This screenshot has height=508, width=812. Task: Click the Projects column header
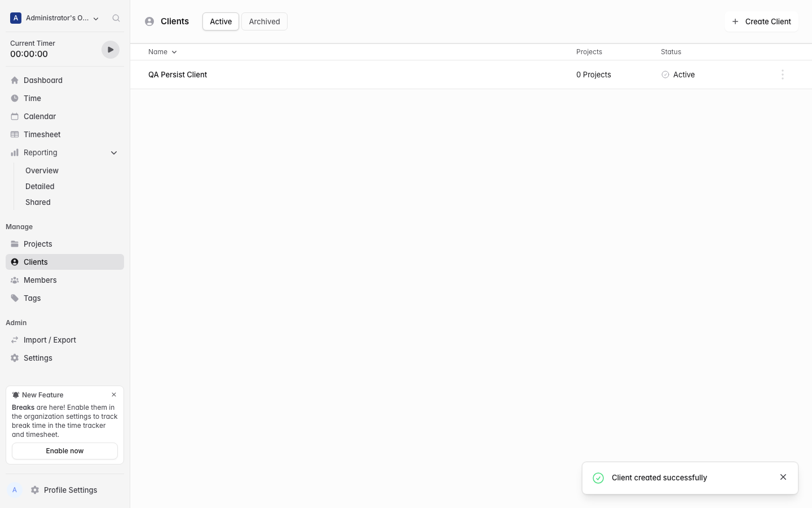tap(589, 52)
